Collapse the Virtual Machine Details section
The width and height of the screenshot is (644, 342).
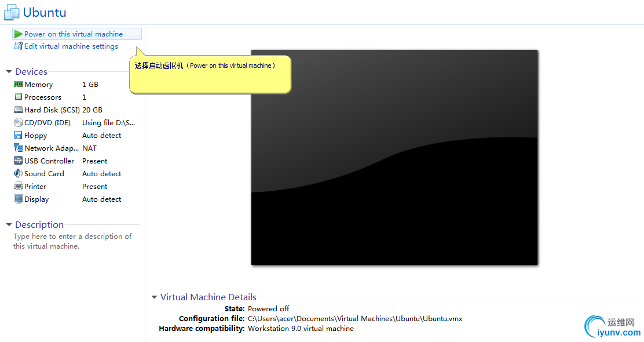pos(154,297)
